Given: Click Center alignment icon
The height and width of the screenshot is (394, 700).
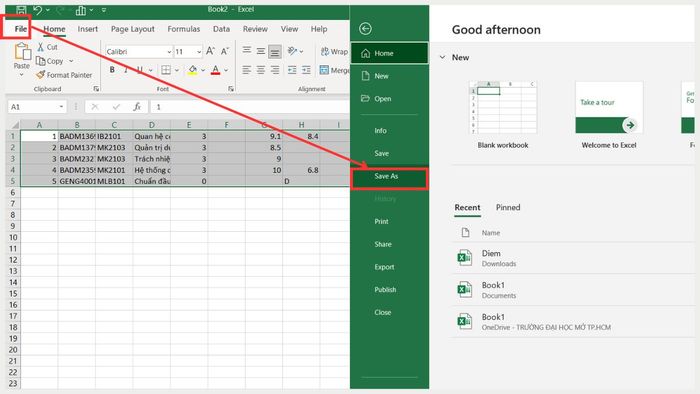Looking at the screenshot, I should [x=261, y=70].
